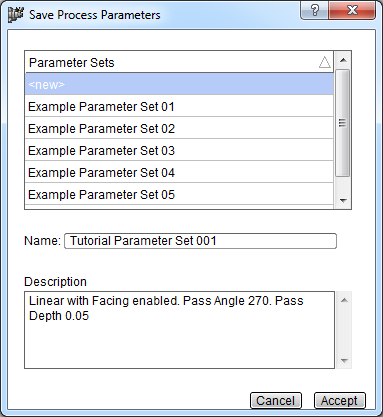The height and width of the screenshot is (417, 383).
Task: Select Example Parameter Set 01
Action: tap(179, 107)
